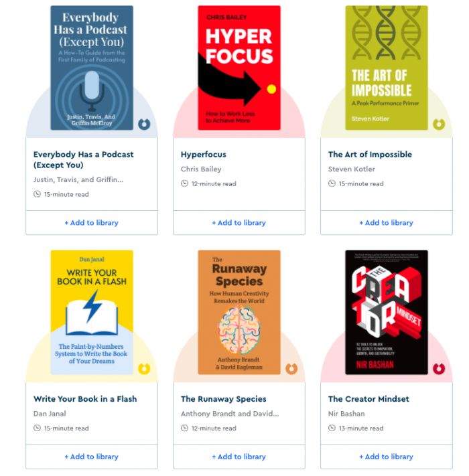Add The Runaway Species to library
The image size is (469, 476).
tap(239, 457)
